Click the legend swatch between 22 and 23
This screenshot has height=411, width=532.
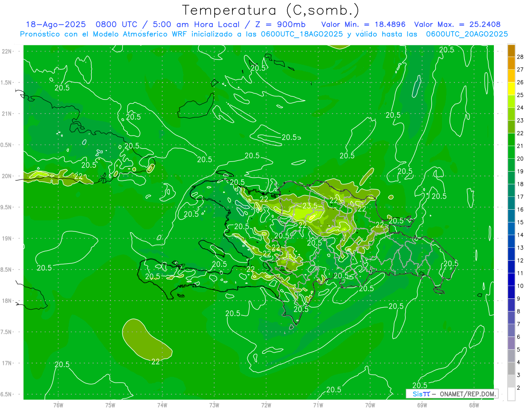(511, 127)
